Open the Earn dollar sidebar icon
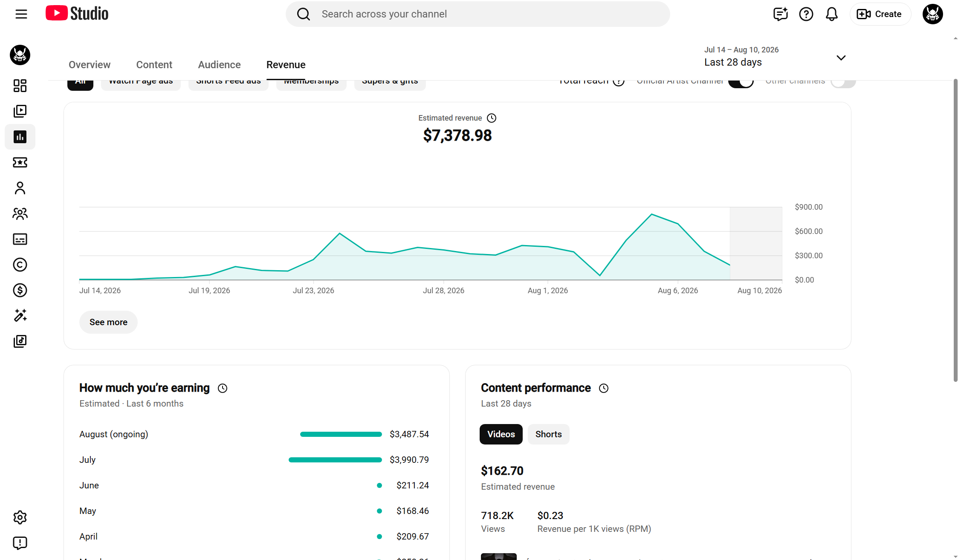958x560 pixels. [x=20, y=290]
